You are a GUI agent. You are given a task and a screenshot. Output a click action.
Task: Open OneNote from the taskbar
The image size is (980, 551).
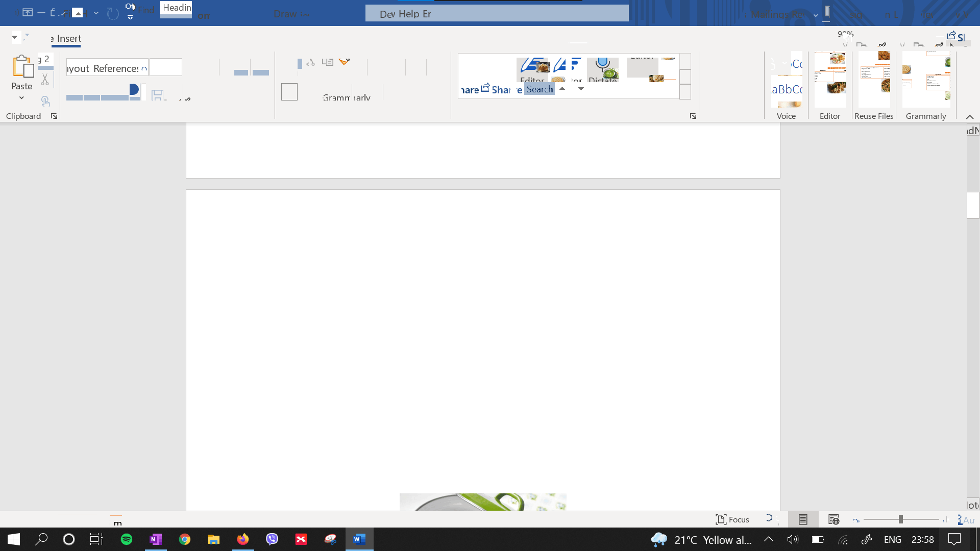tap(156, 539)
